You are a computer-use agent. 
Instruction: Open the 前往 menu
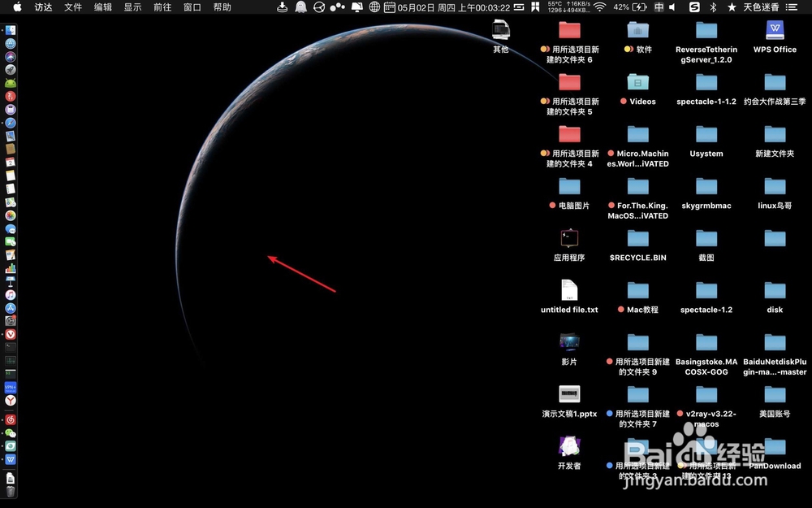point(162,7)
